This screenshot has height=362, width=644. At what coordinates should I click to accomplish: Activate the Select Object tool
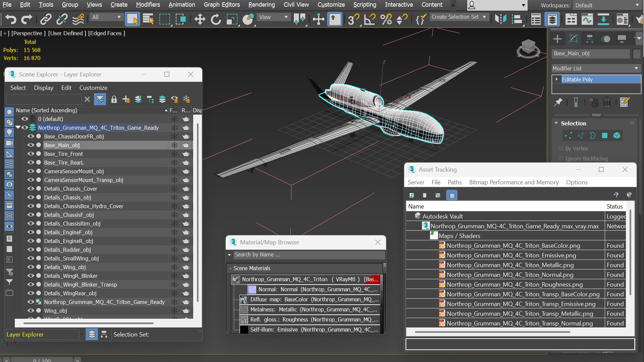click(x=132, y=19)
